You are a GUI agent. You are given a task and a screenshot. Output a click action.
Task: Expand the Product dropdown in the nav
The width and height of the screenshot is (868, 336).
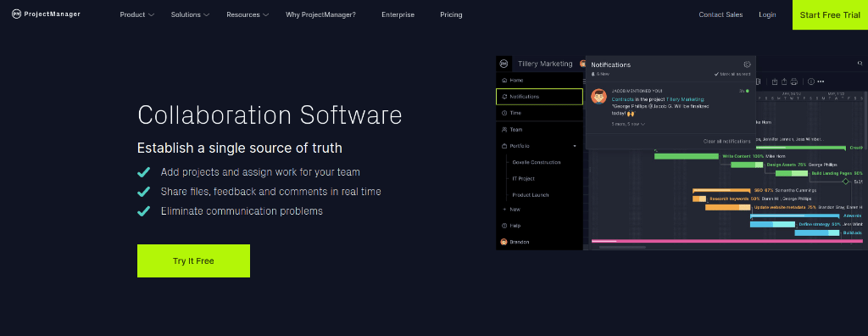(x=136, y=15)
